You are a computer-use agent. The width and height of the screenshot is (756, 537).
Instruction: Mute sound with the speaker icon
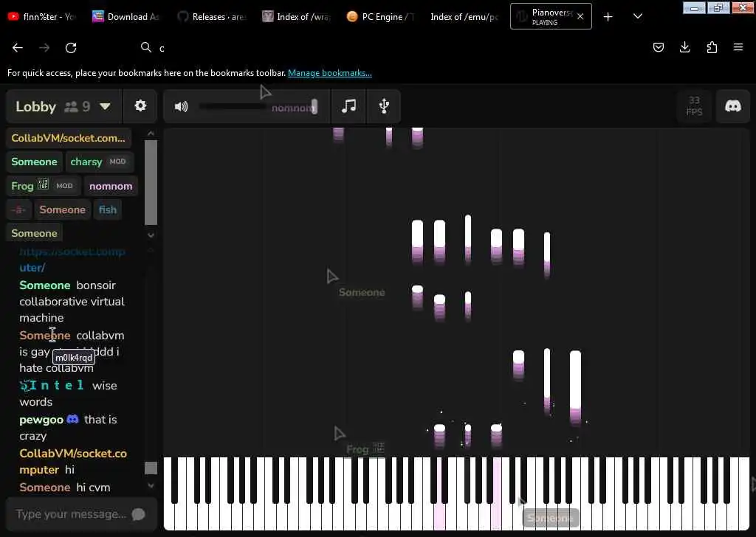coord(182,106)
